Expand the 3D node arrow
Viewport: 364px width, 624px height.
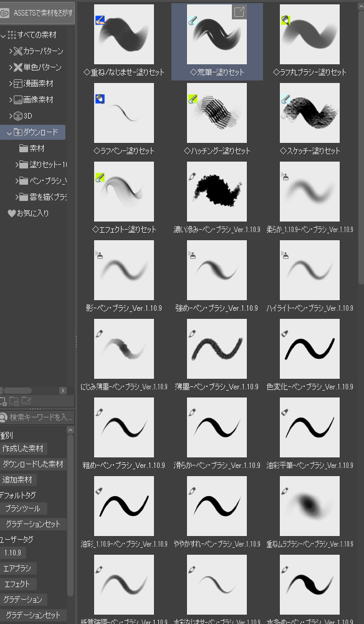coord(11,116)
